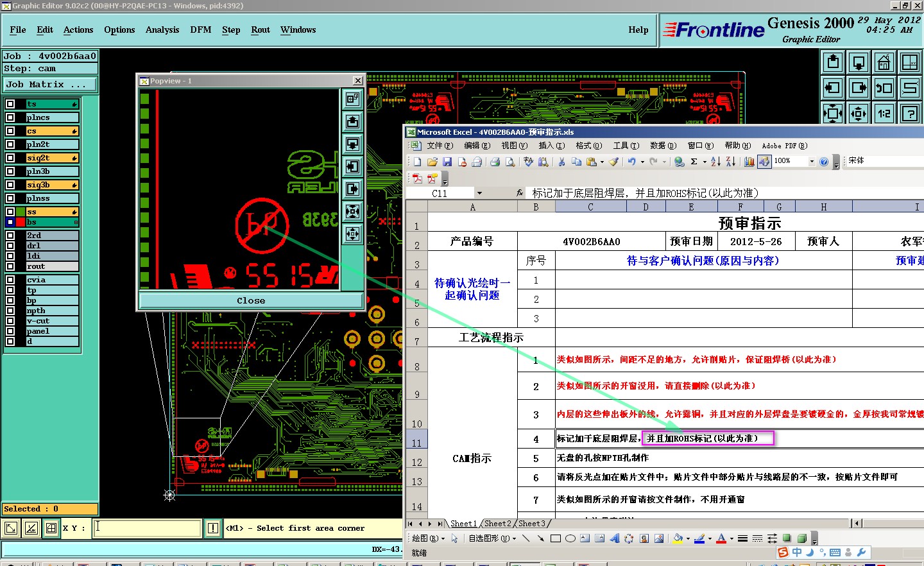
Task: Click the Excel Chart Wizard icon
Action: tap(749, 162)
